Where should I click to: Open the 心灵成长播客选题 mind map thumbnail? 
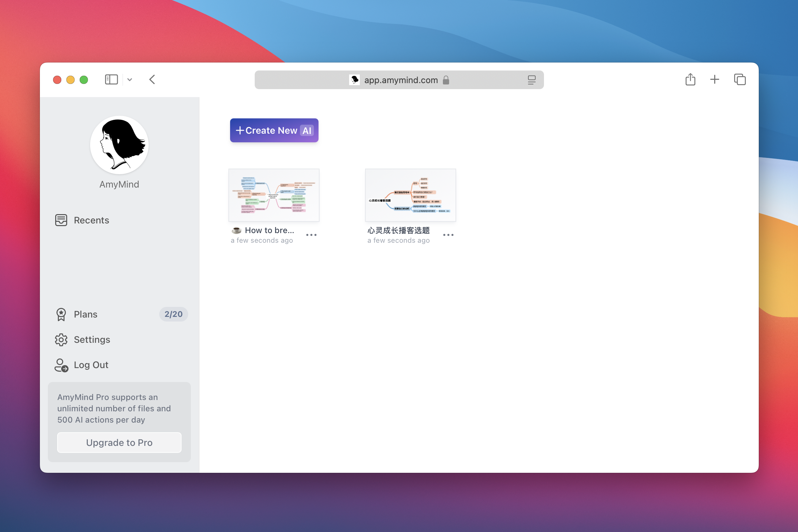pyautogui.click(x=411, y=195)
